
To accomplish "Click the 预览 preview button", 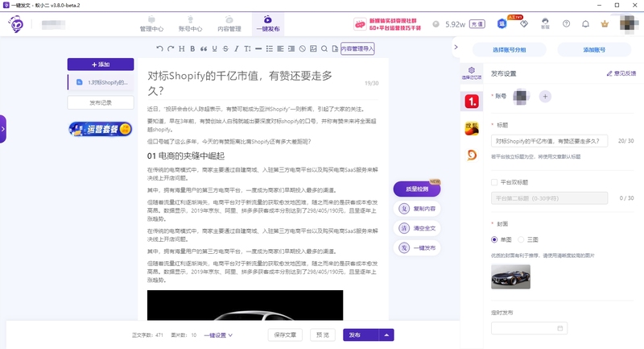I will point(323,335).
